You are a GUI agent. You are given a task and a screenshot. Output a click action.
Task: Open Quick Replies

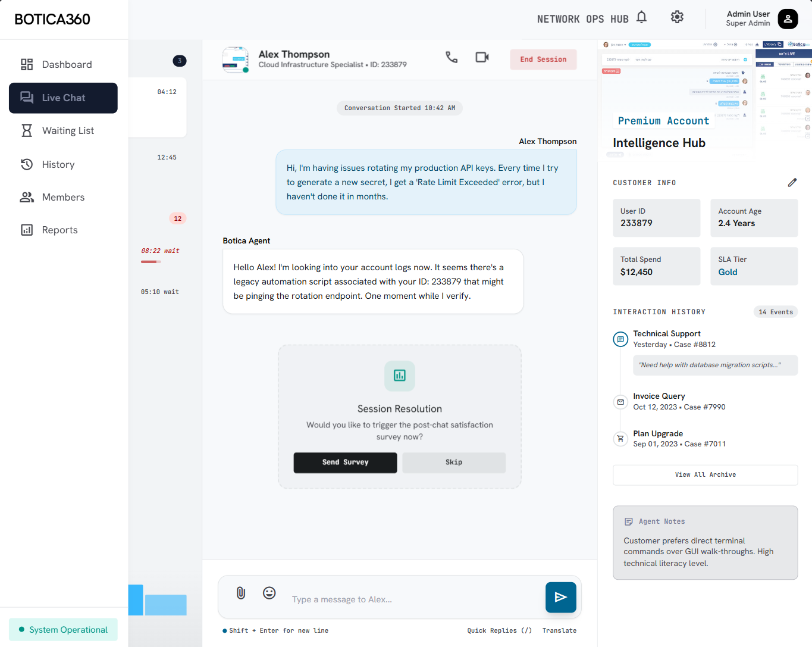499,630
